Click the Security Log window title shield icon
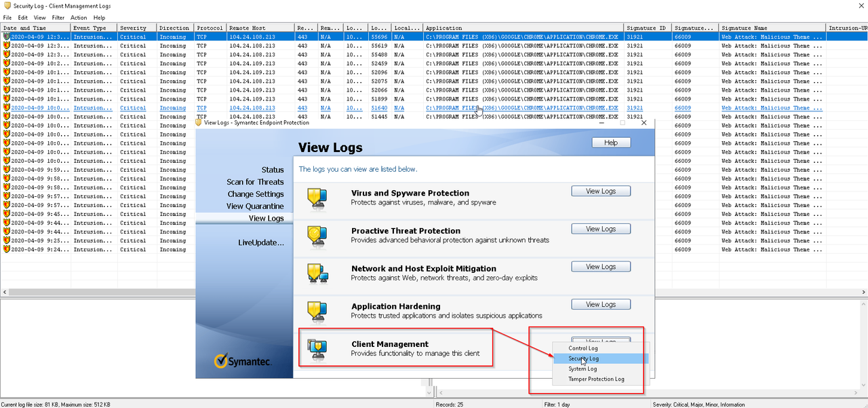Image resolution: width=868 pixels, height=408 pixels. 7,5
